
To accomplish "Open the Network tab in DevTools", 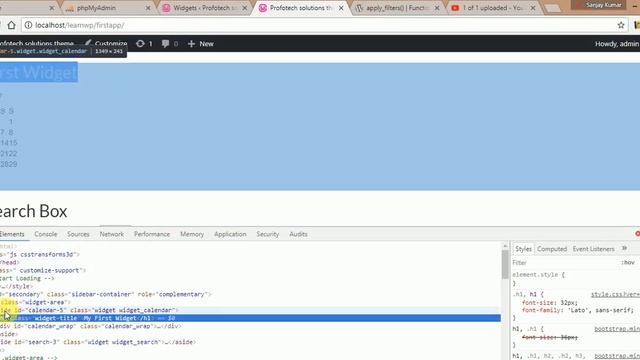I will [111, 234].
